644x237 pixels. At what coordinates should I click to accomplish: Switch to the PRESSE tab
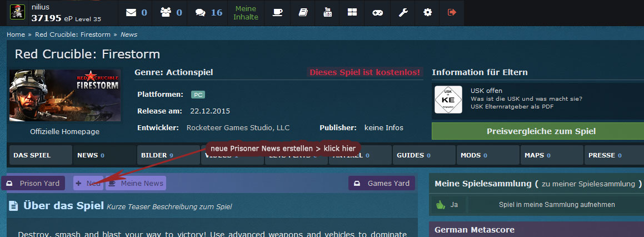pyautogui.click(x=614, y=155)
